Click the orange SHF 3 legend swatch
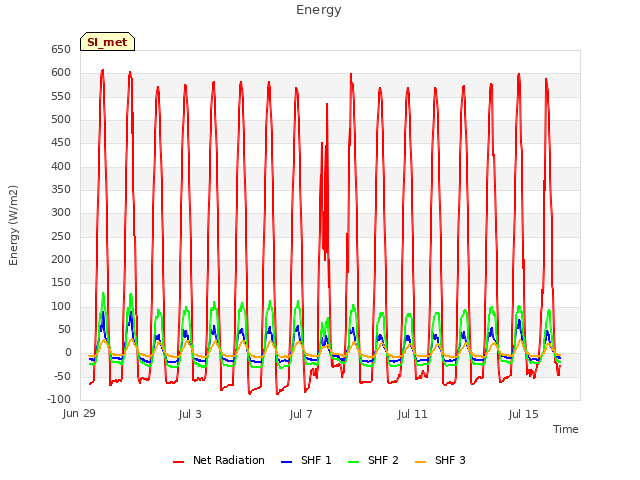Viewport: 640px width, 480px height. pyautogui.click(x=420, y=462)
